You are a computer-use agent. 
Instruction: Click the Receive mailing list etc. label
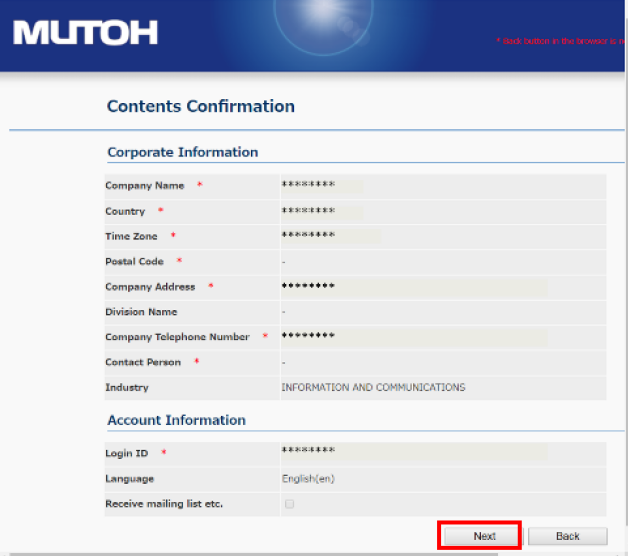click(x=164, y=504)
